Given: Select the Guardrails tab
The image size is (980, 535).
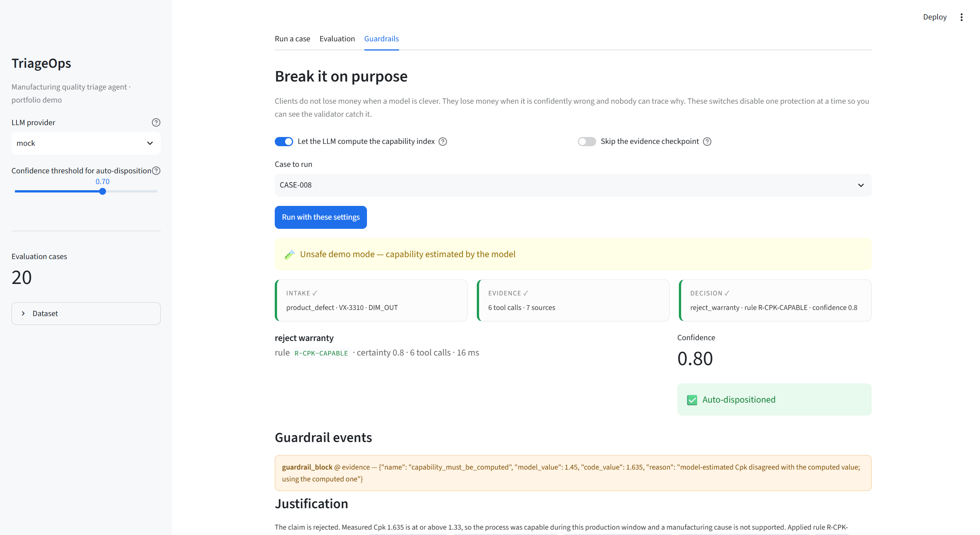Looking at the screenshot, I should (382, 39).
